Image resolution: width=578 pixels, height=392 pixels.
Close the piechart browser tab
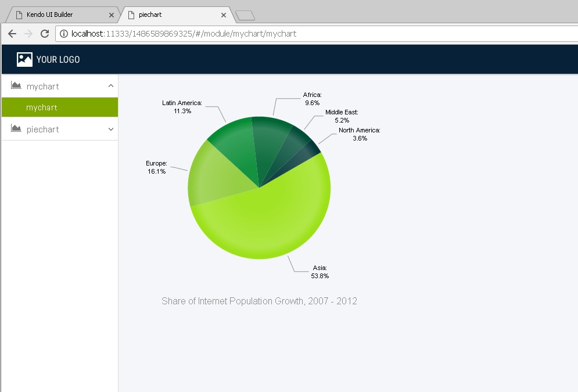(224, 15)
